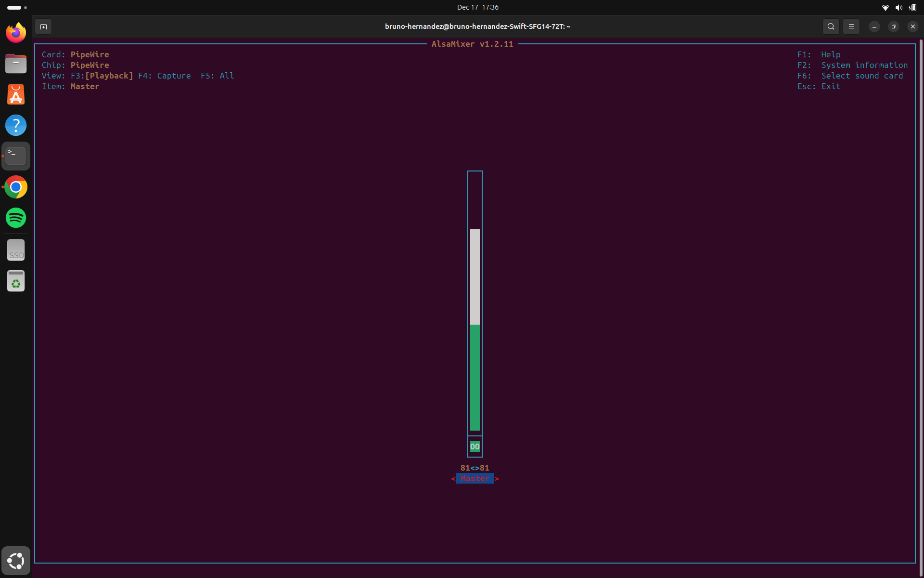This screenshot has height=578, width=924.
Task: Click the Chip: PipeWire text
Action: click(76, 65)
